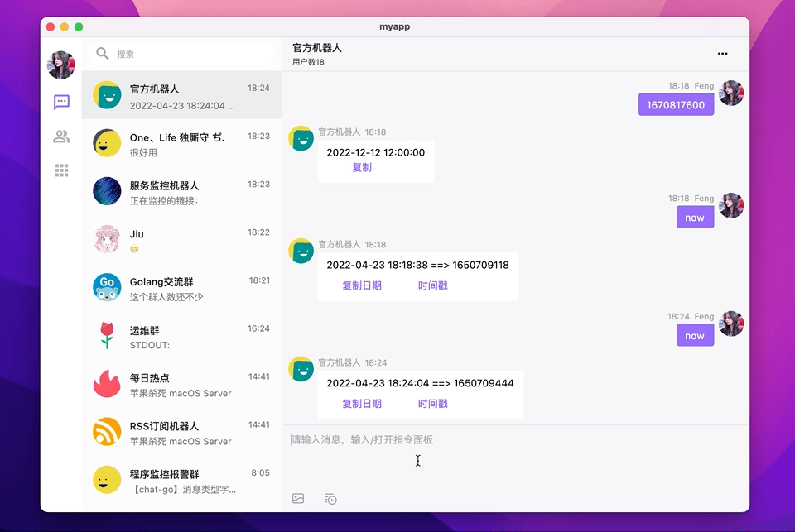Click 复制日期 under the 18:24:04 message
This screenshot has height=532, width=795.
(362, 404)
